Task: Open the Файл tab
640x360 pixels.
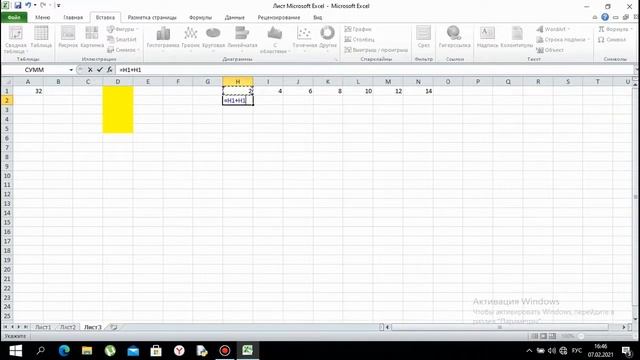Action: (x=14, y=18)
